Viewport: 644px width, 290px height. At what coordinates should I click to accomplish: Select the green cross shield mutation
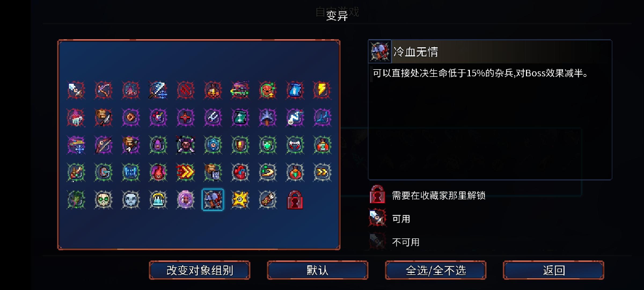coord(268,145)
